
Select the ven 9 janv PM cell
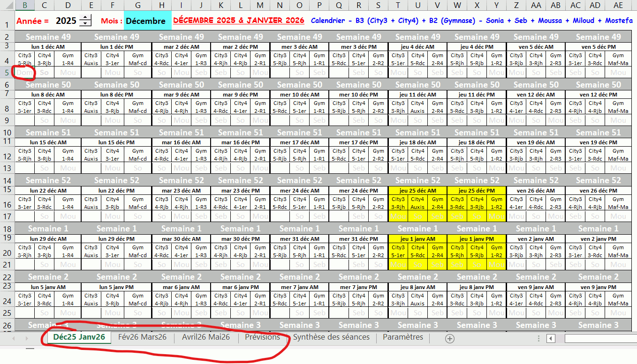(598, 287)
